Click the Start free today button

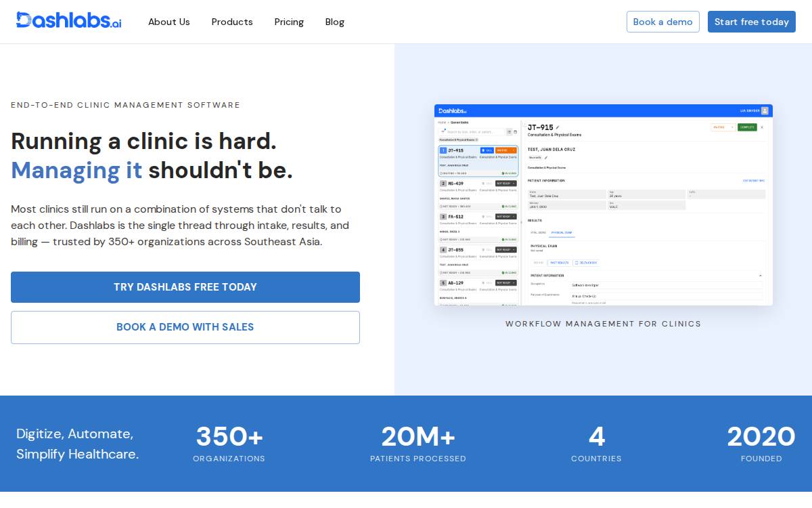pos(752,22)
